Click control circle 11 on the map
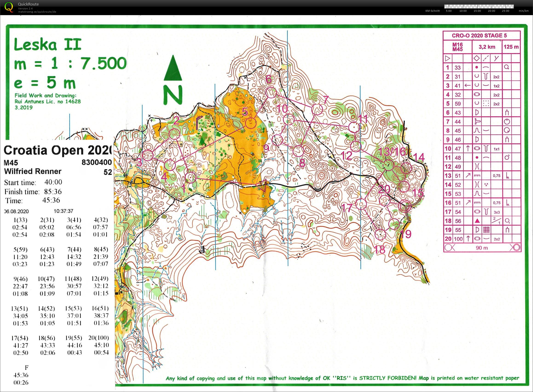This screenshot has width=533, height=392. (x=354, y=127)
